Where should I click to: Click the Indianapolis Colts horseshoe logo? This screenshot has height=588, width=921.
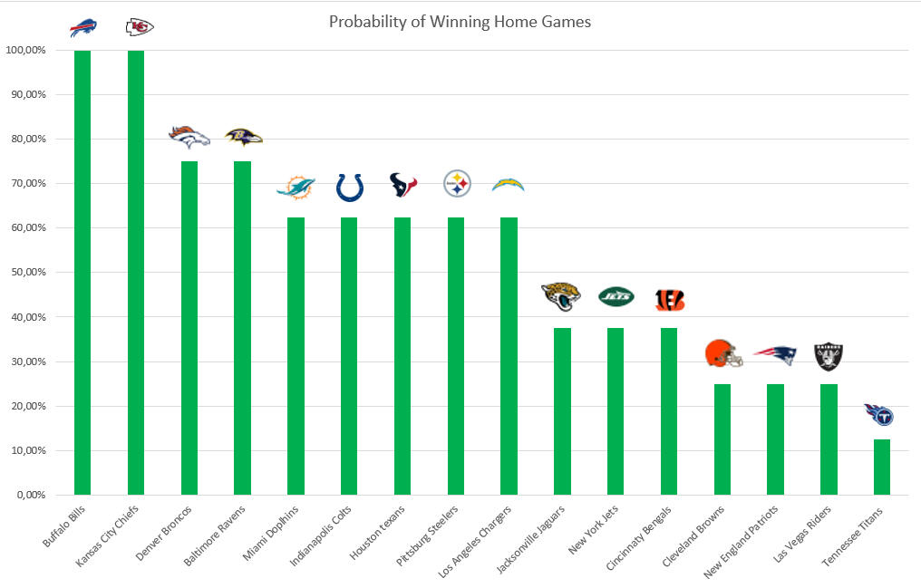pyautogui.click(x=349, y=187)
